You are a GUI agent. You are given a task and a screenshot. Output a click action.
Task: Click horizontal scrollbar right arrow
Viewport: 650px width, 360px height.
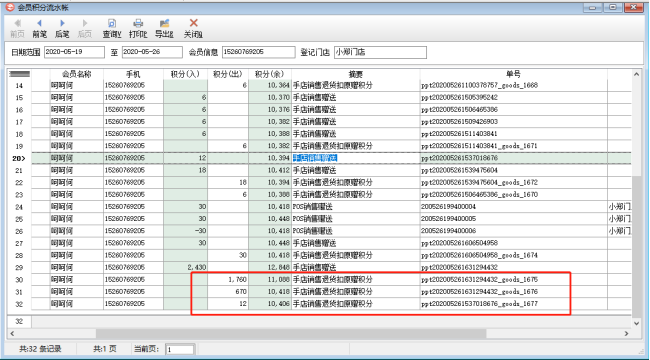(x=626, y=333)
